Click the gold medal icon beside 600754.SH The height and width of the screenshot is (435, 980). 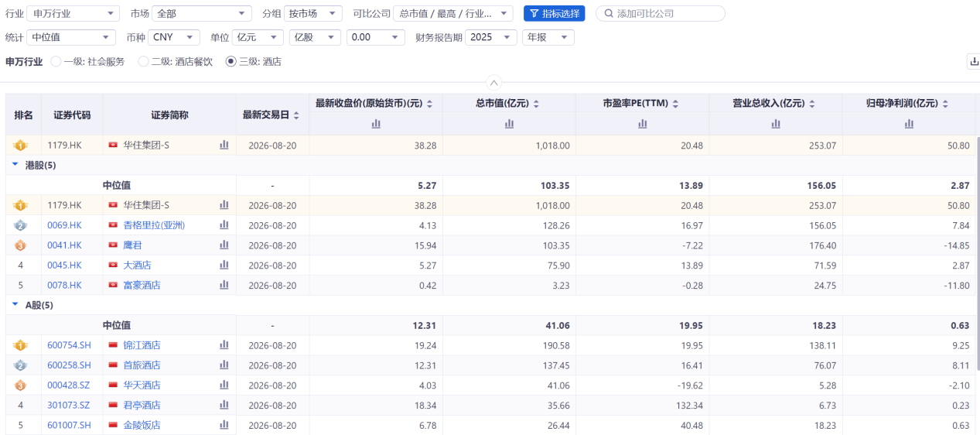tap(21, 345)
